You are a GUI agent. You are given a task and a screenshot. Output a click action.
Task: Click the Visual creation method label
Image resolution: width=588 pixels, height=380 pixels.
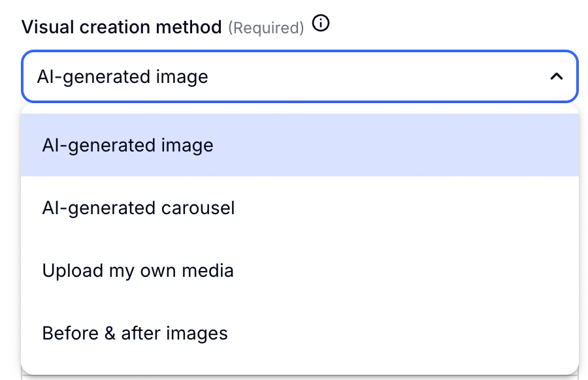coord(122,27)
